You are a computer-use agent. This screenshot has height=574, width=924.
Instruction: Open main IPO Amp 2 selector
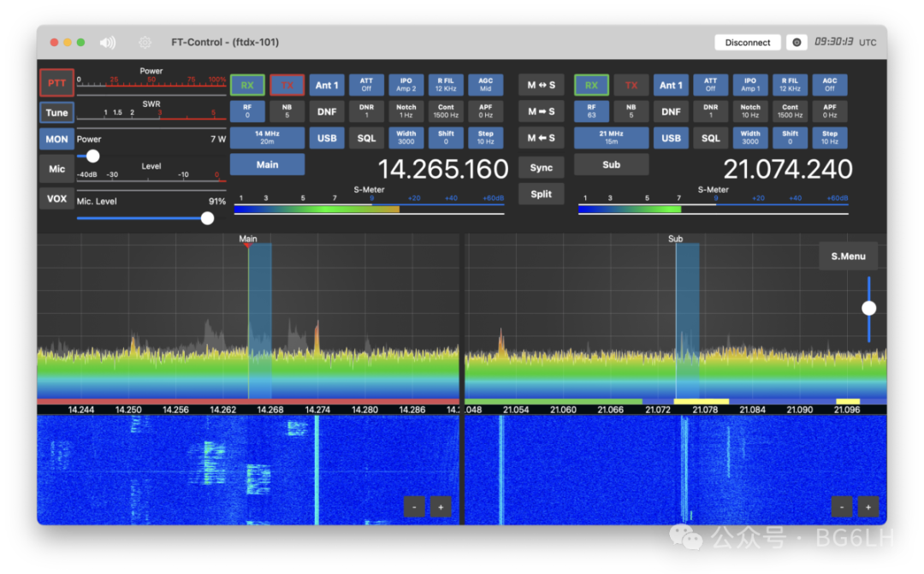pos(406,85)
